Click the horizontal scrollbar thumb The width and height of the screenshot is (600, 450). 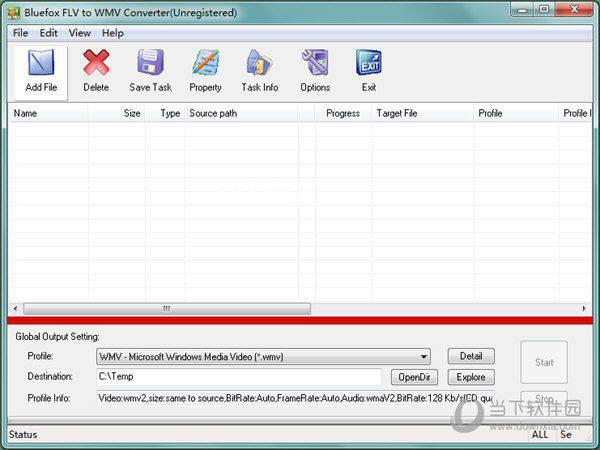167,308
